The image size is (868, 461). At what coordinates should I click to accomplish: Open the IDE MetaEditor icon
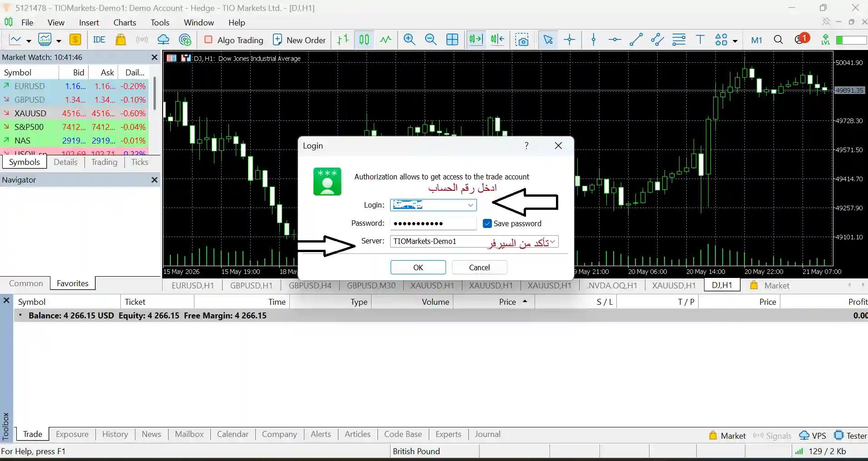pos(99,40)
